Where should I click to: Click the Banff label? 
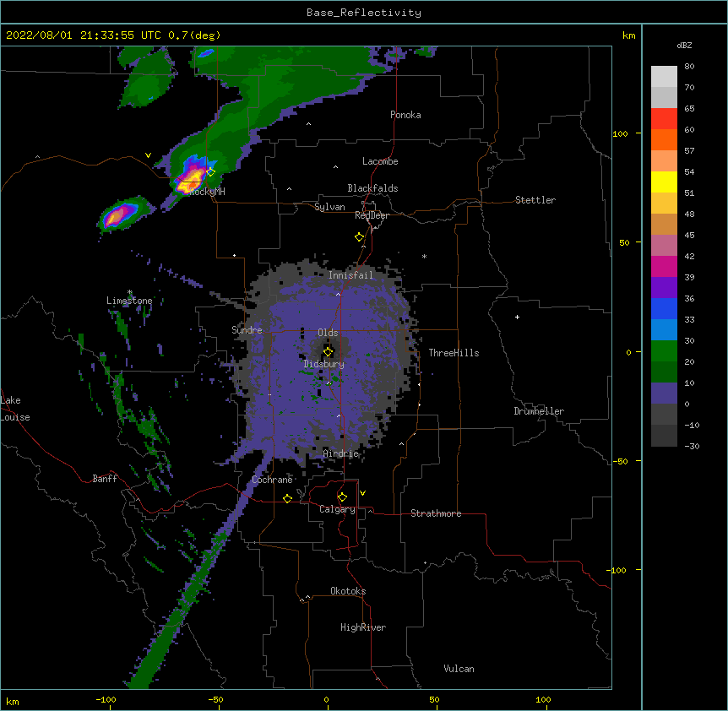point(105,479)
